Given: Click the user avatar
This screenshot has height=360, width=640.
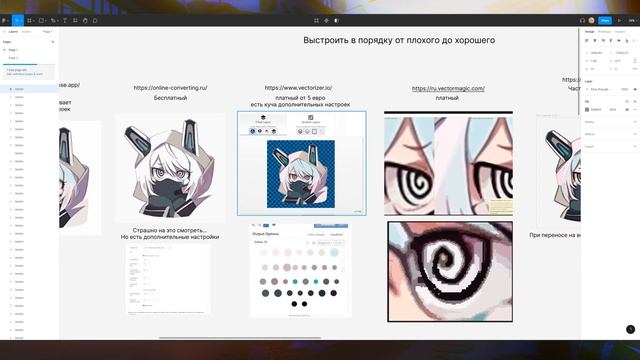Looking at the screenshot, I should tap(591, 20).
